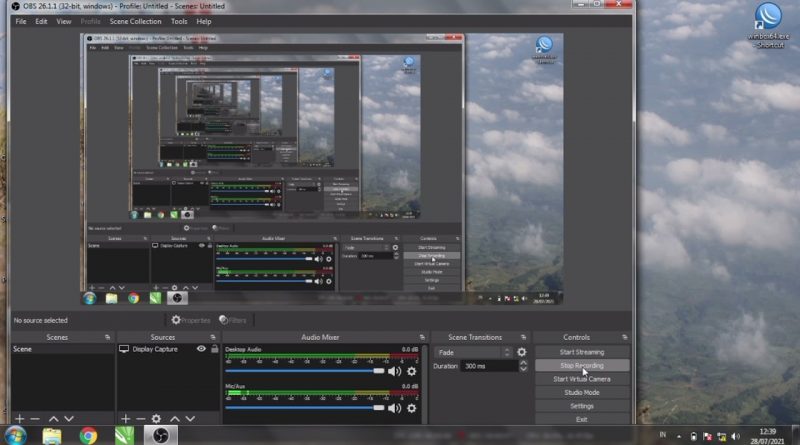Open the Help menu

pyautogui.click(x=204, y=21)
